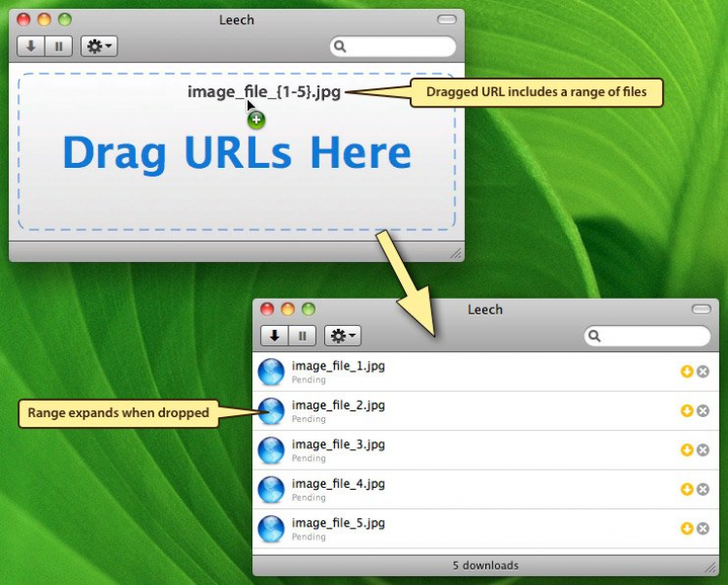Click the pause button in top Leech window
This screenshot has height=585, width=728.
(58, 47)
